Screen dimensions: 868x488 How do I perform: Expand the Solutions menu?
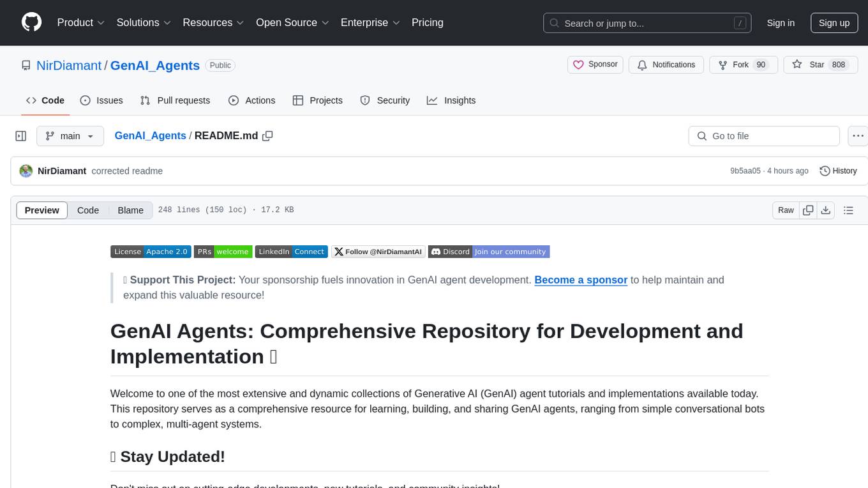pos(144,22)
